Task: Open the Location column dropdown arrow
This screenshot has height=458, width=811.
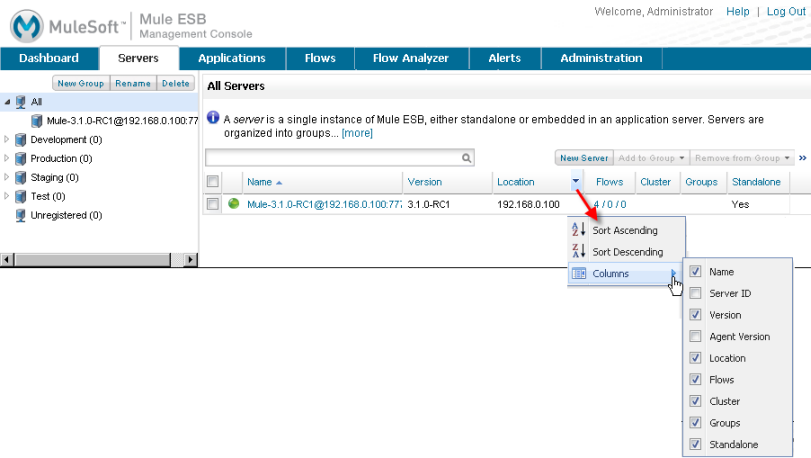Action: (576, 181)
